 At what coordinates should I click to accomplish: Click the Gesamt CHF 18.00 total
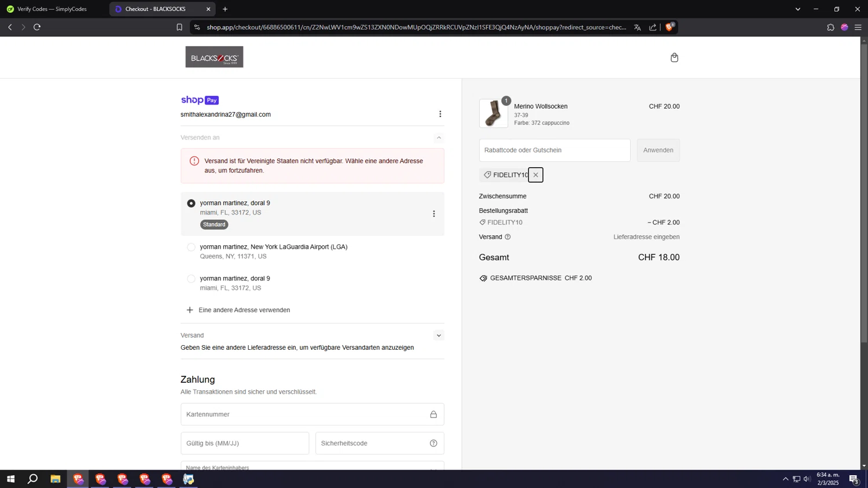pyautogui.click(x=579, y=257)
